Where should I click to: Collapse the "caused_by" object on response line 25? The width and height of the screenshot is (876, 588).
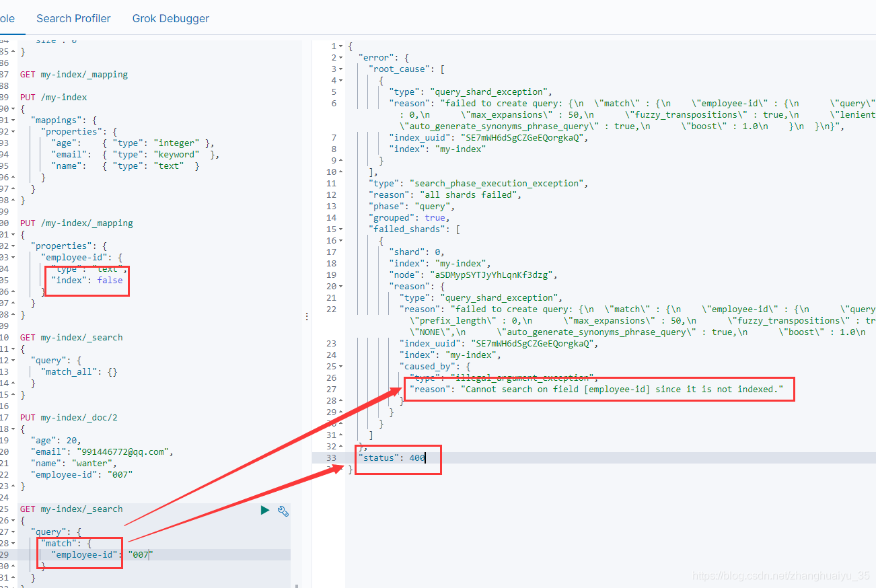(x=342, y=366)
